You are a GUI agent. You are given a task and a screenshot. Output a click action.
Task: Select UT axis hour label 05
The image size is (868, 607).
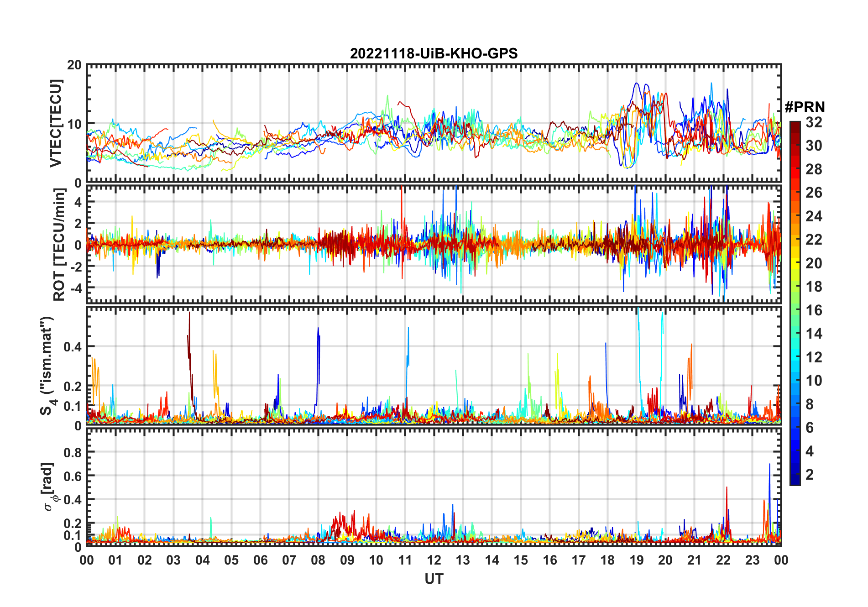(x=231, y=560)
